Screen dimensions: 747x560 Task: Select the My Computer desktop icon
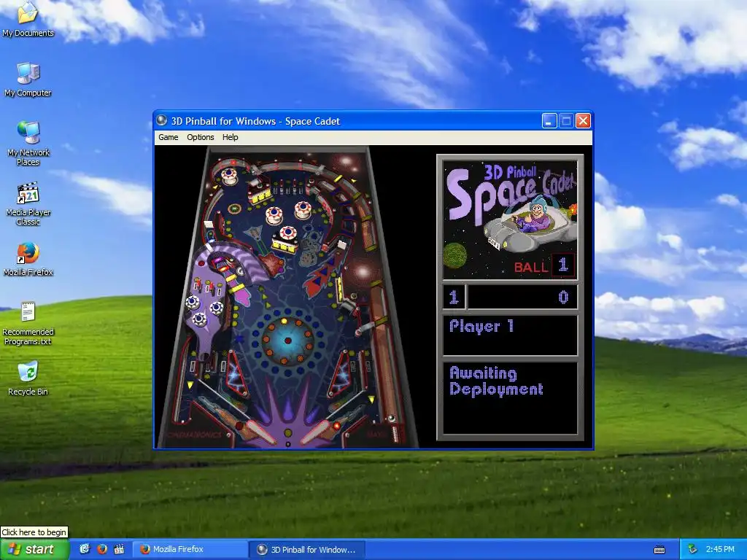tap(28, 79)
